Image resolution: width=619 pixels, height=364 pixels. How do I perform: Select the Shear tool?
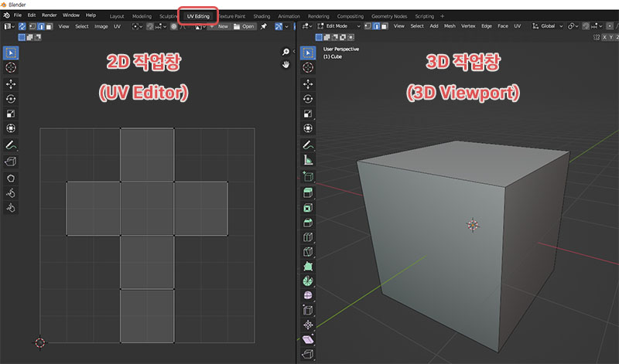[308, 339]
